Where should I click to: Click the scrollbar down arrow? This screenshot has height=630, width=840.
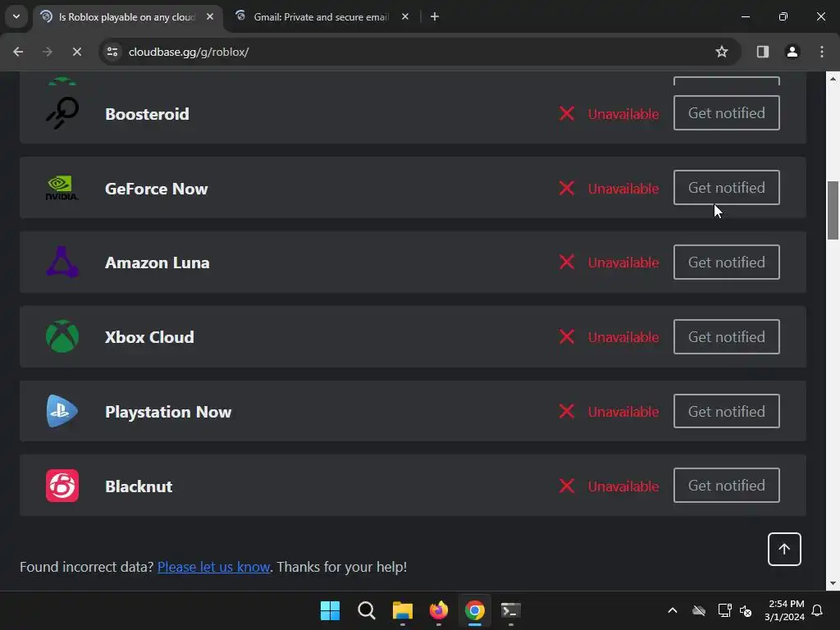[833, 583]
